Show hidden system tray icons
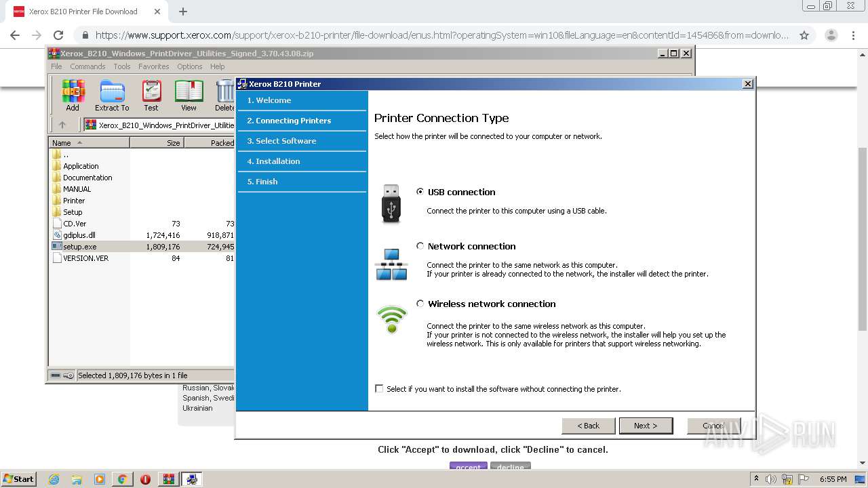This screenshot has height=488, width=868. [756, 479]
